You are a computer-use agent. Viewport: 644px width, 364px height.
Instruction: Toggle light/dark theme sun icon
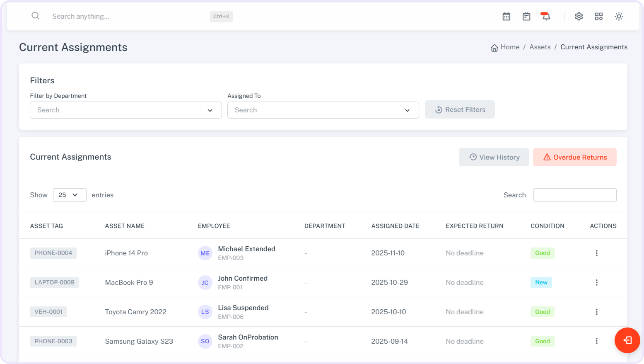[618, 17]
